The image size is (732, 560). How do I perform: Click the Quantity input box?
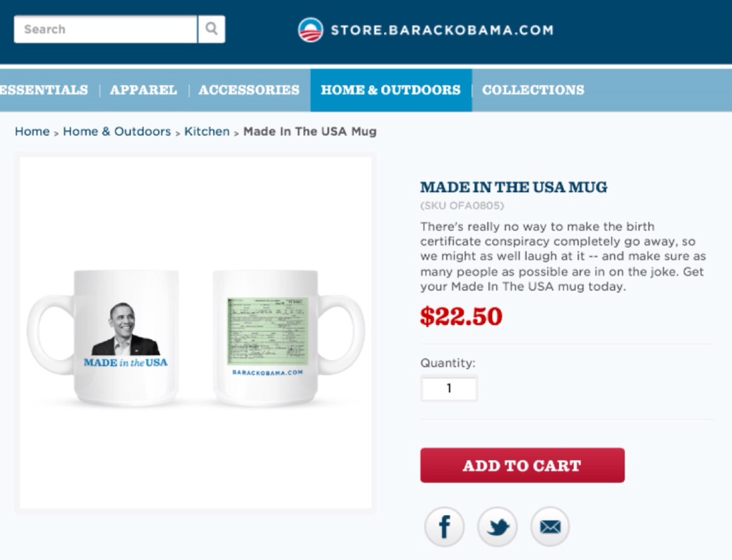point(449,389)
